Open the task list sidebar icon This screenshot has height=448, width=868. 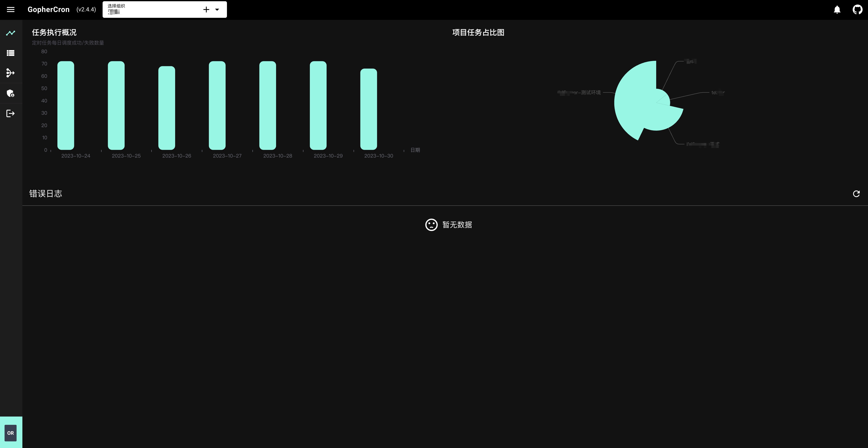click(x=10, y=53)
